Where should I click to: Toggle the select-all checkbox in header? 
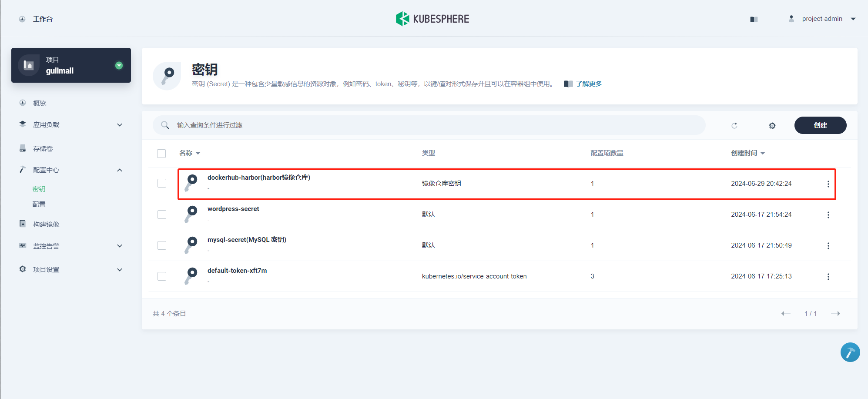point(161,153)
